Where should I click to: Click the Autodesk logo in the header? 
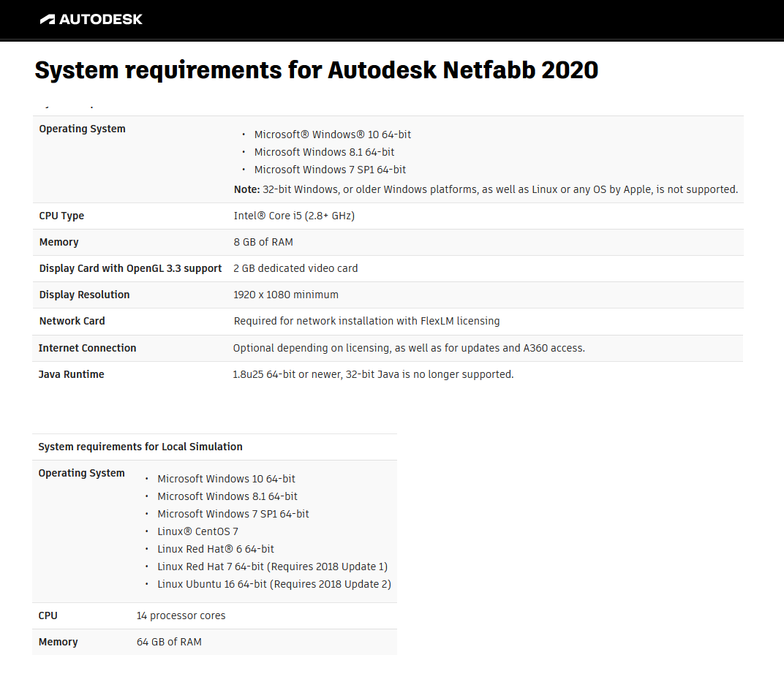click(x=91, y=20)
